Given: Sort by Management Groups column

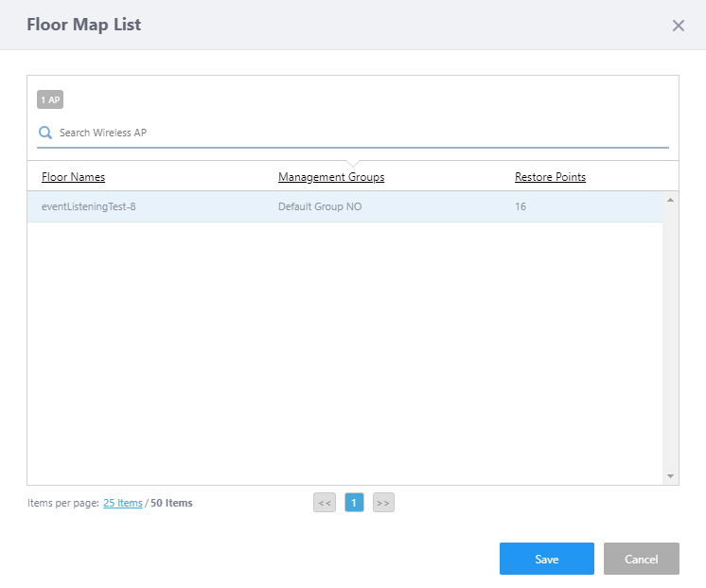Looking at the screenshot, I should (x=331, y=177).
